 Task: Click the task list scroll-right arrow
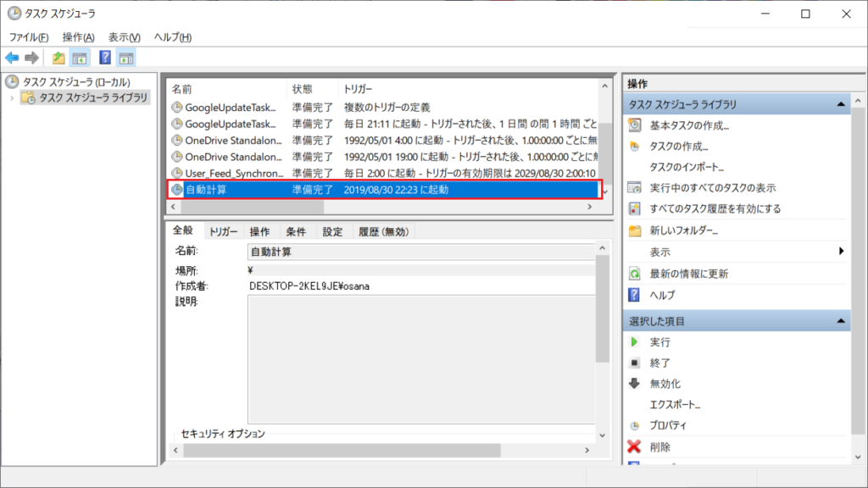(x=590, y=207)
